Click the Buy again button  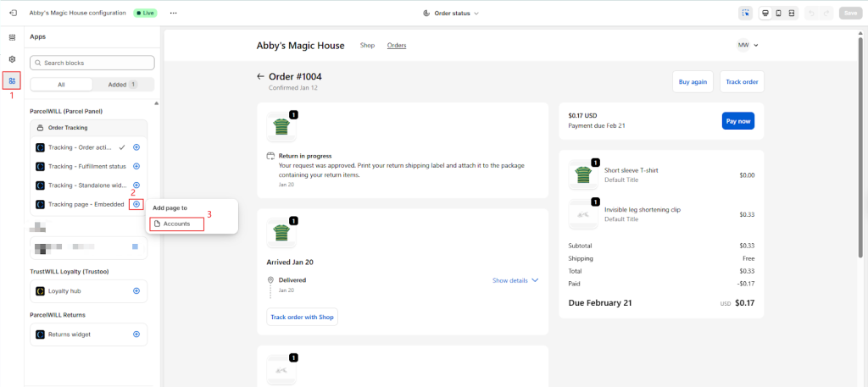[693, 82]
